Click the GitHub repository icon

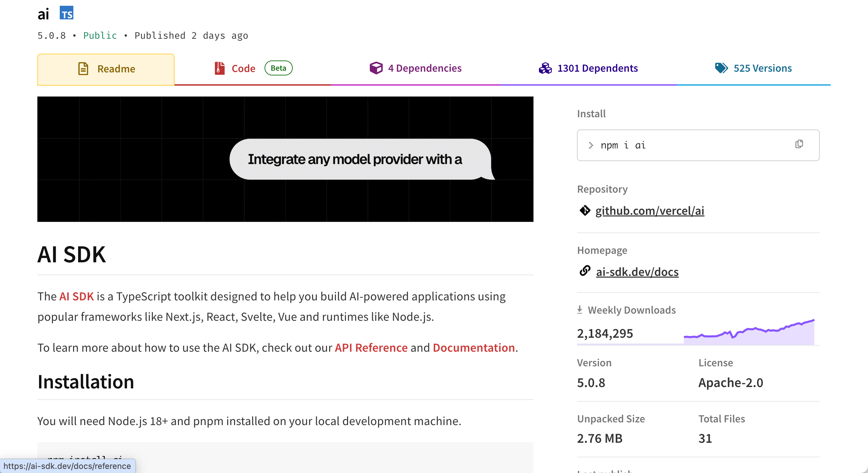pos(585,210)
